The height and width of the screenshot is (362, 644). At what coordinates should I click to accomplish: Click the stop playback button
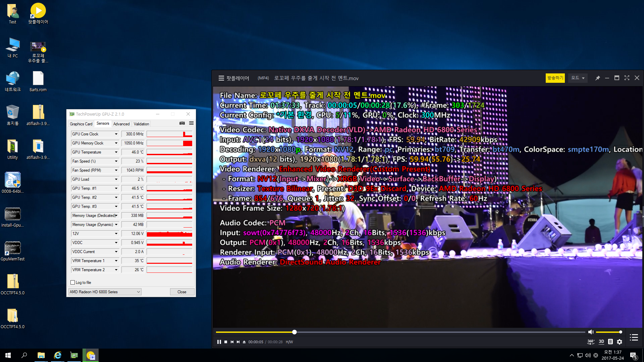226,342
